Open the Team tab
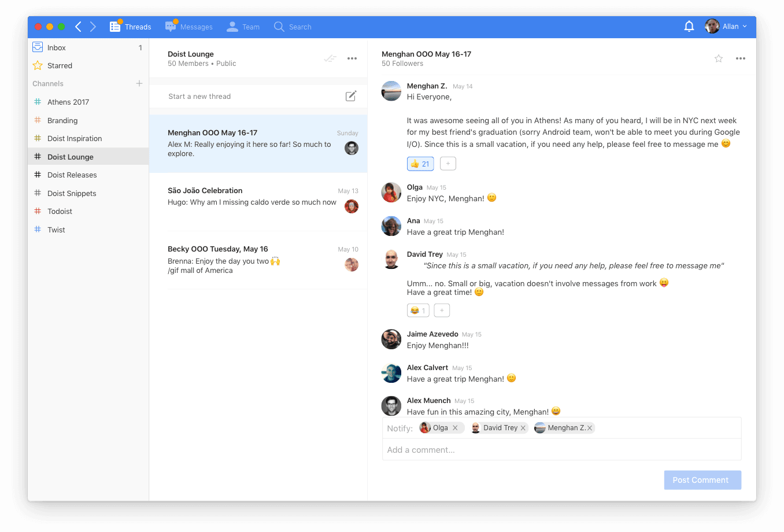This screenshot has width=784, height=532. [243, 27]
